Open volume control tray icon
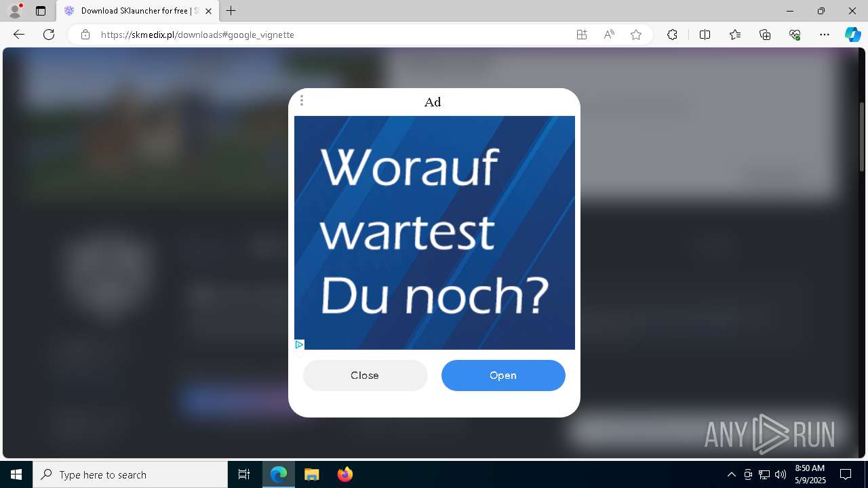The width and height of the screenshot is (868, 488). [781, 474]
